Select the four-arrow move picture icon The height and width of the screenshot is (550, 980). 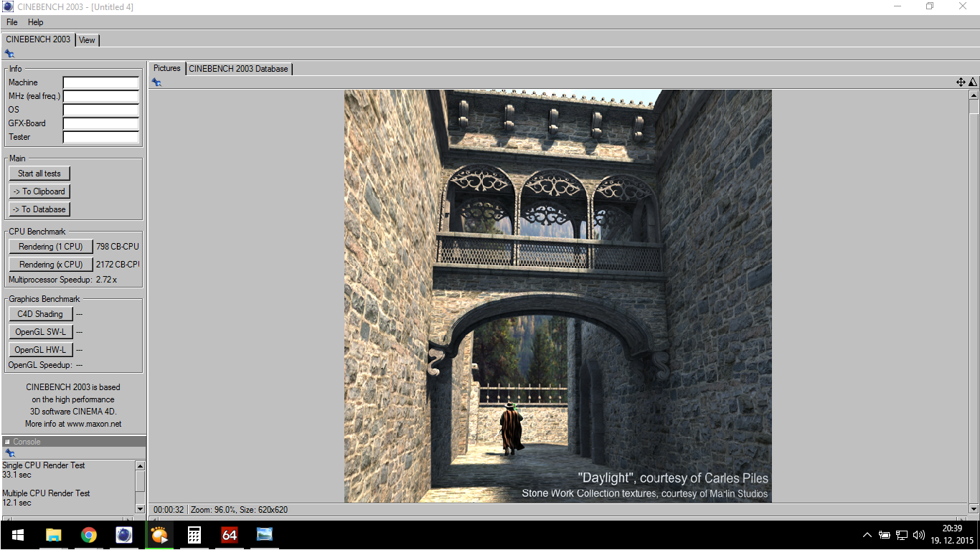(x=961, y=82)
